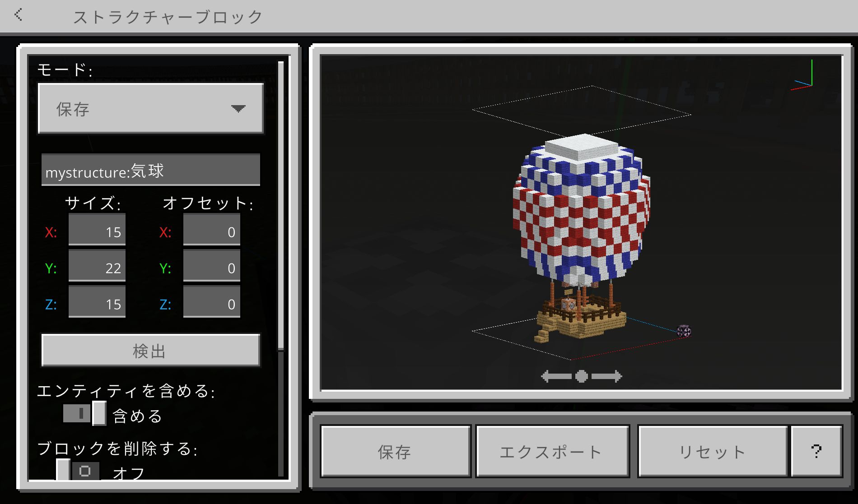Screen dimensions: 858x504
Task: Click the エクスポート export button
Action: [552, 451]
